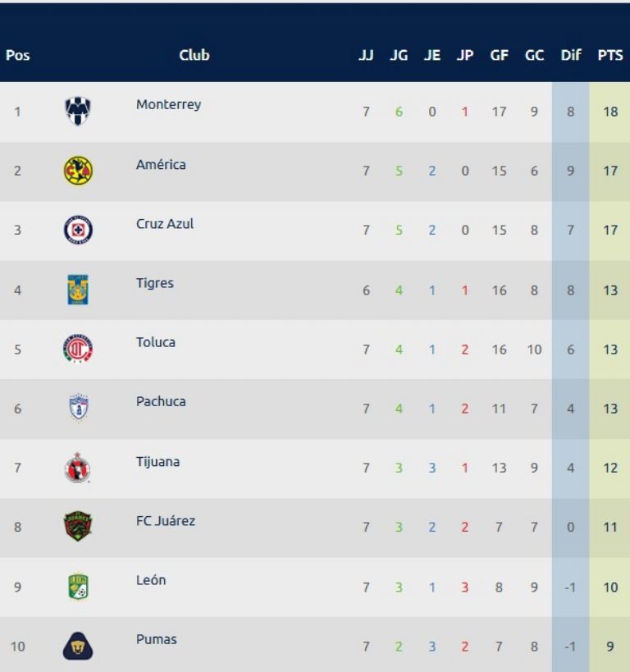Click the JG column header
The image size is (630, 672).
(x=399, y=55)
